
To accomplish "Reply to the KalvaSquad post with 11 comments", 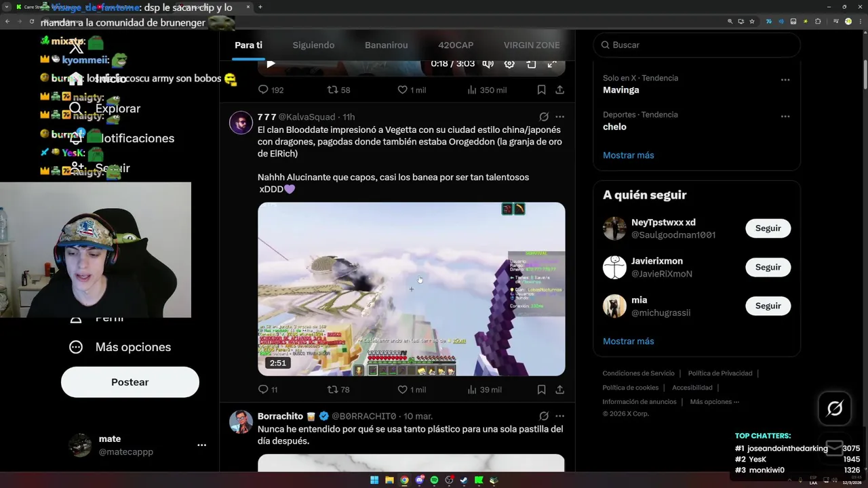I will 268,389.
